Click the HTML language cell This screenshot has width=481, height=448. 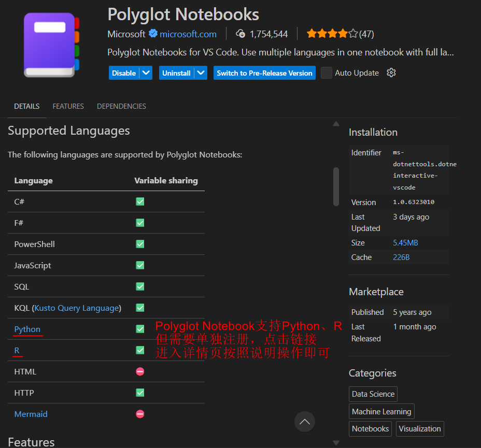(25, 372)
